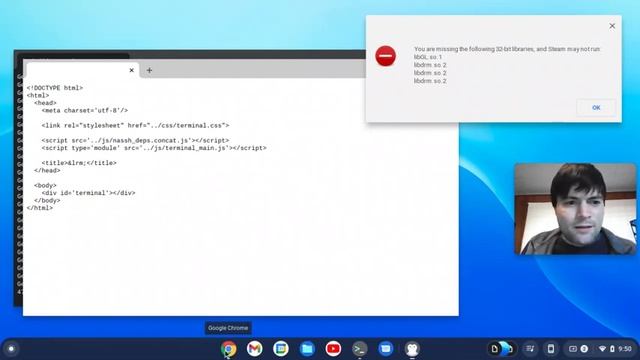Click the <!DOCTYPE html> line
The height and width of the screenshot is (360, 640).
pos(55,88)
